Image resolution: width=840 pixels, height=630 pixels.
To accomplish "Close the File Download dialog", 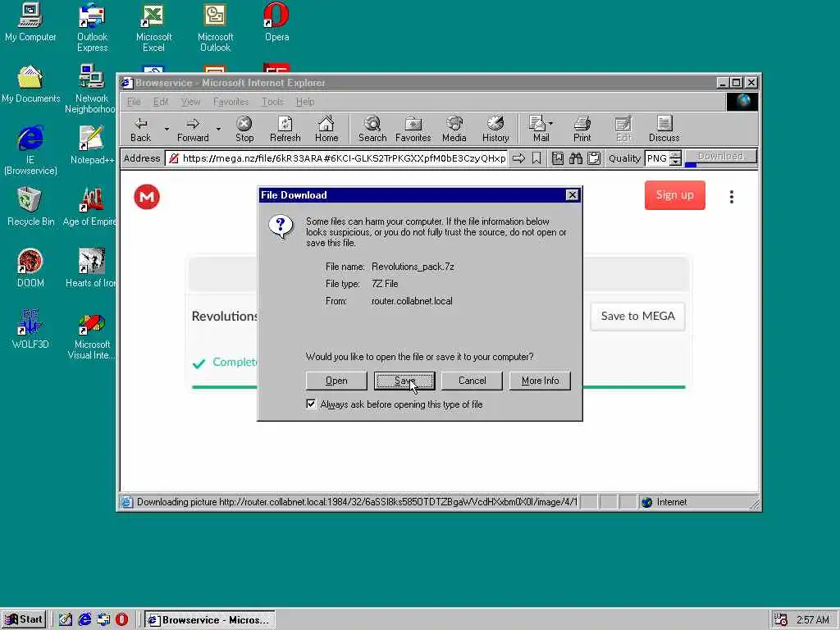I will pos(572,195).
